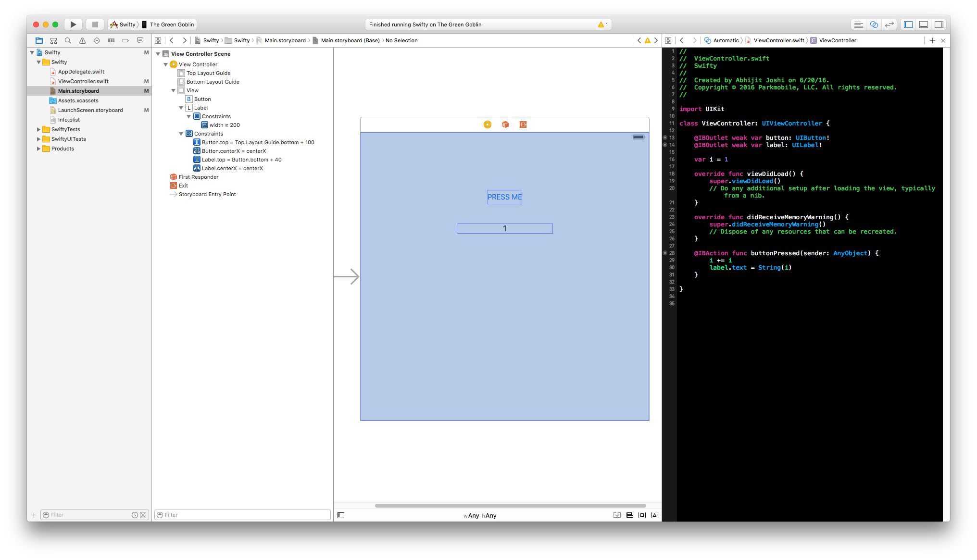
Task: Select the wAny hAny size class control
Action: (480, 515)
